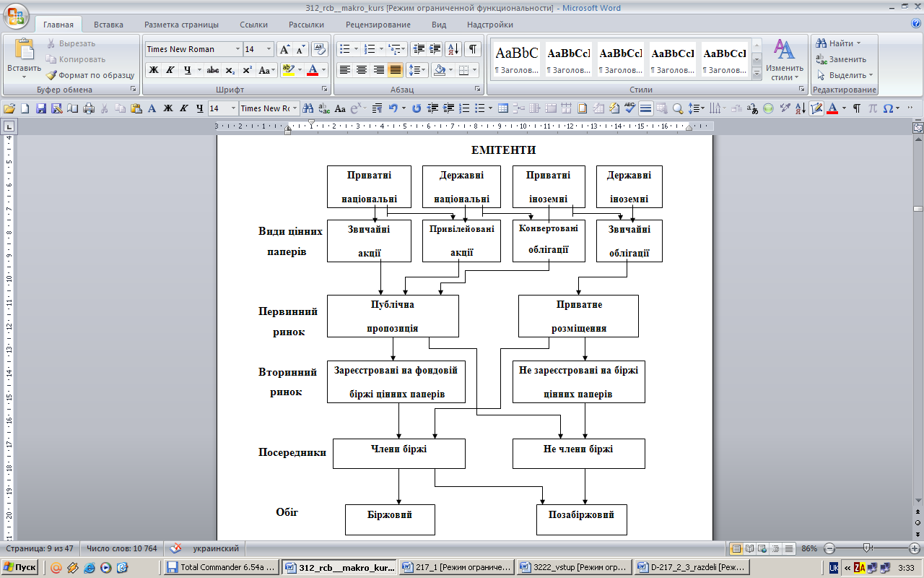This screenshot has width=924, height=578.
Task: Open the Разметка страницы tab
Action: (181, 25)
